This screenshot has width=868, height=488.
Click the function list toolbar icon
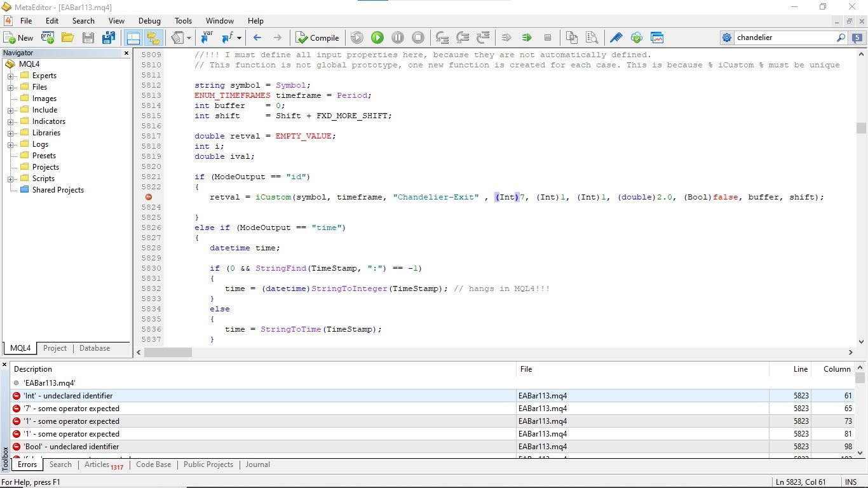tap(227, 37)
